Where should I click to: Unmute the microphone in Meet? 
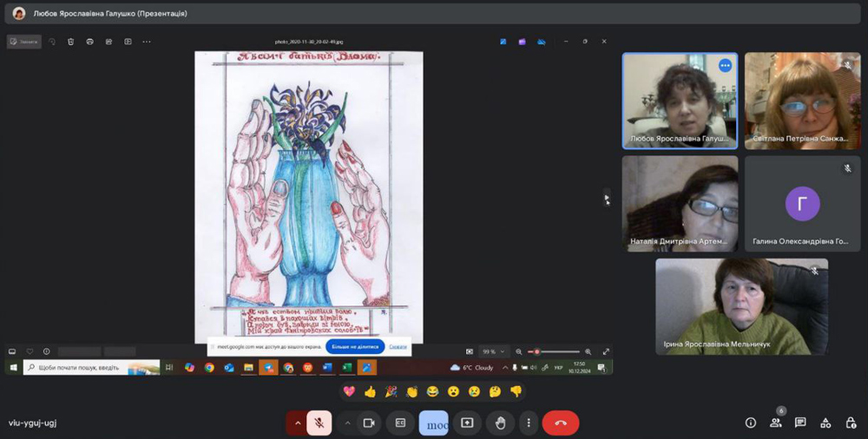coord(319,423)
